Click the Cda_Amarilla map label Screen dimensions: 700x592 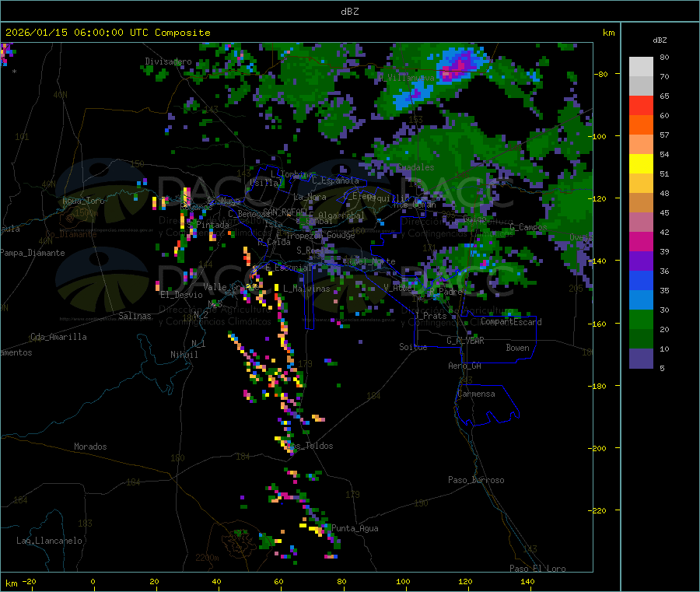pyautogui.click(x=58, y=337)
